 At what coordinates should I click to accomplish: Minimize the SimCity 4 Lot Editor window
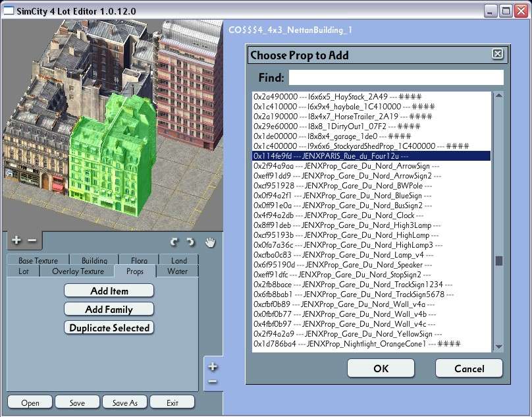tap(490, 11)
